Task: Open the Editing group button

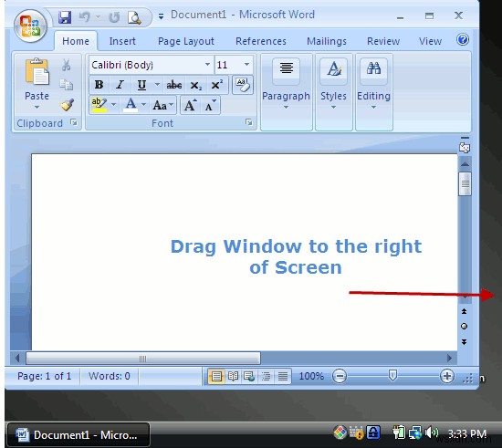Action: point(373,92)
